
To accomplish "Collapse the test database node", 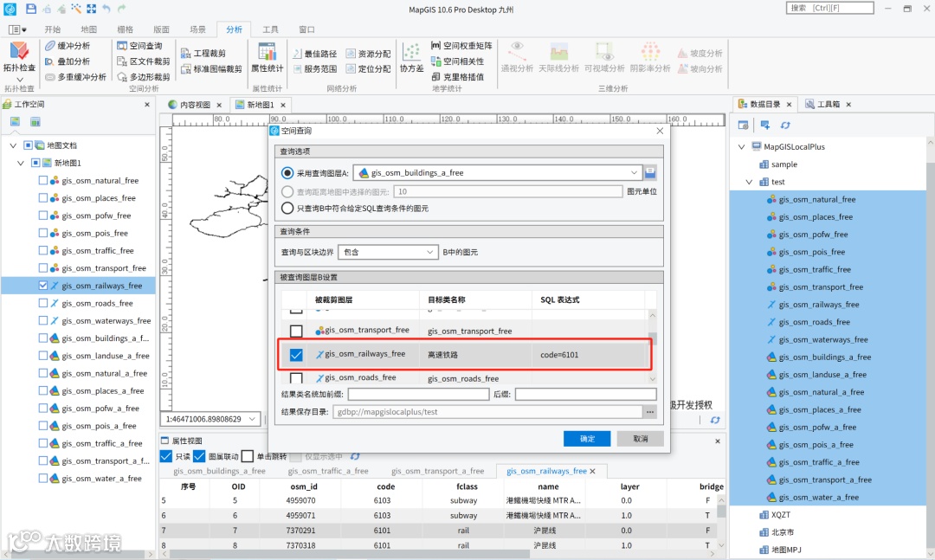I will pyautogui.click(x=750, y=182).
